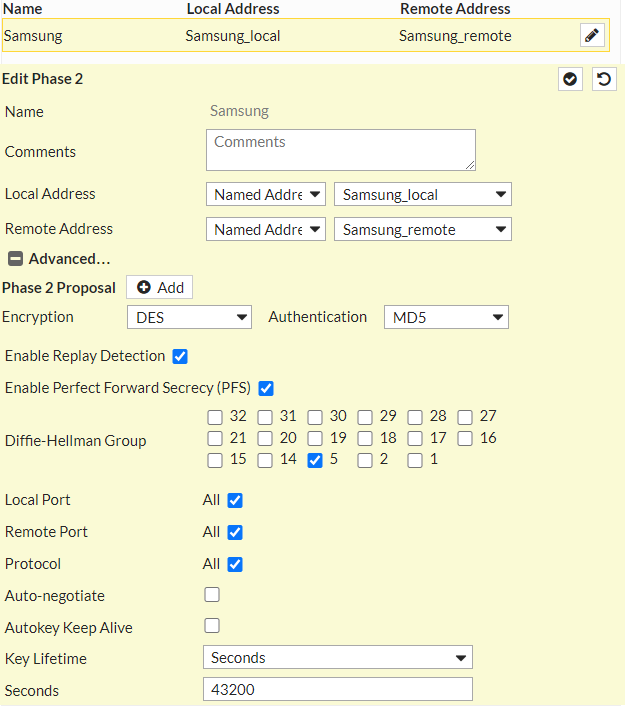Check Diffie-Hellman Group 20
The image size is (625, 707).
click(x=265, y=438)
